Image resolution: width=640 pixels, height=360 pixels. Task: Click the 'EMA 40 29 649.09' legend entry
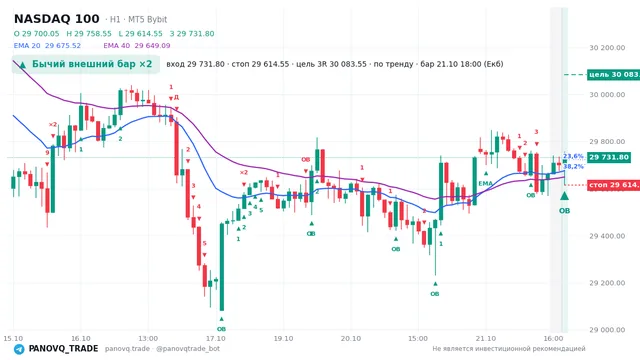pyautogui.click(x=137, y=46)
